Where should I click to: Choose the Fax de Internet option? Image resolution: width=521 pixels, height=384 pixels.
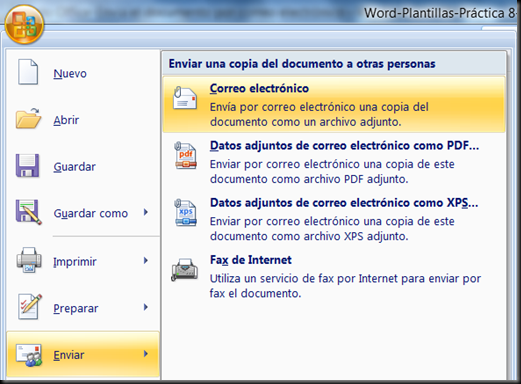pyautogui.click(x=251, y=260)
